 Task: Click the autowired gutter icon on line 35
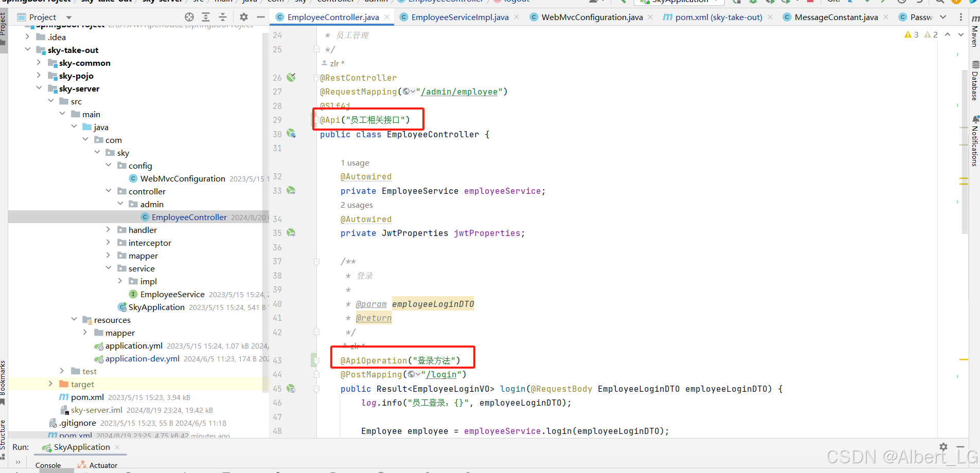pyautogui.click(x=291, y=232)
